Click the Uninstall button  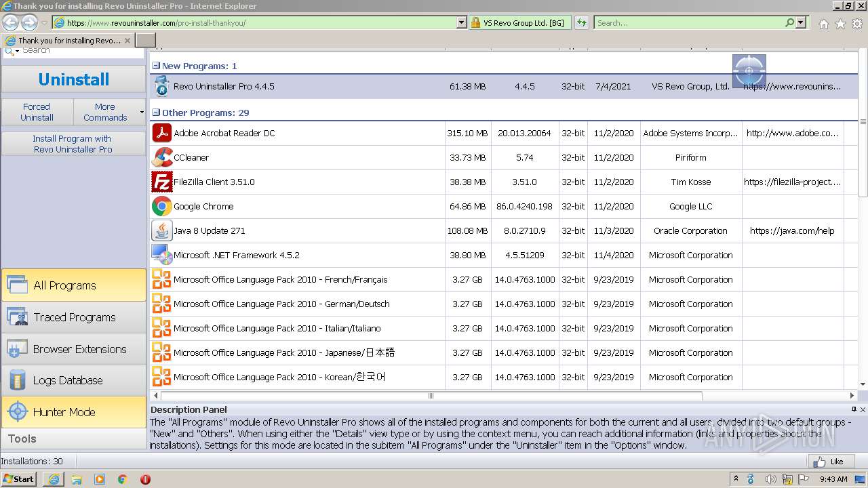(x=73, y=79)
